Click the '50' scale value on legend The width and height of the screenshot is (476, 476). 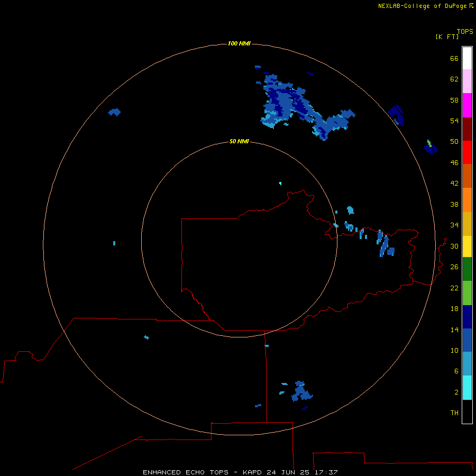454,142
